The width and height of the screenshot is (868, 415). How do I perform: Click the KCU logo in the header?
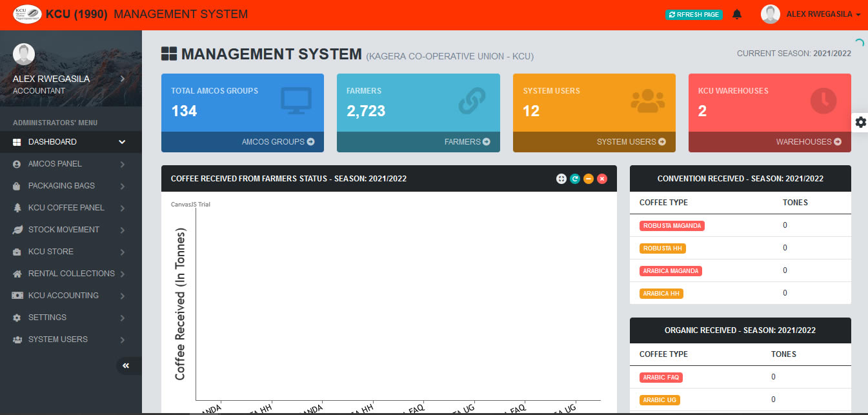28,14
